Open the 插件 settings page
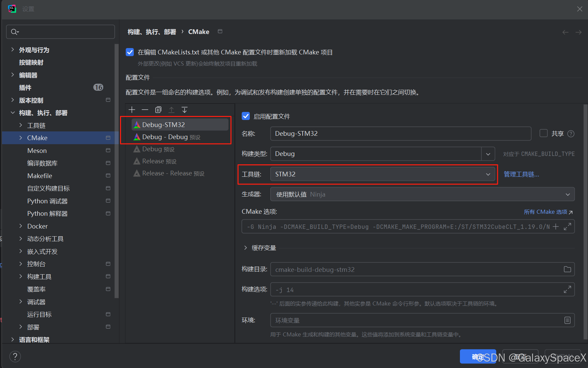Viewport: 588px width, 368px height. 25,88
